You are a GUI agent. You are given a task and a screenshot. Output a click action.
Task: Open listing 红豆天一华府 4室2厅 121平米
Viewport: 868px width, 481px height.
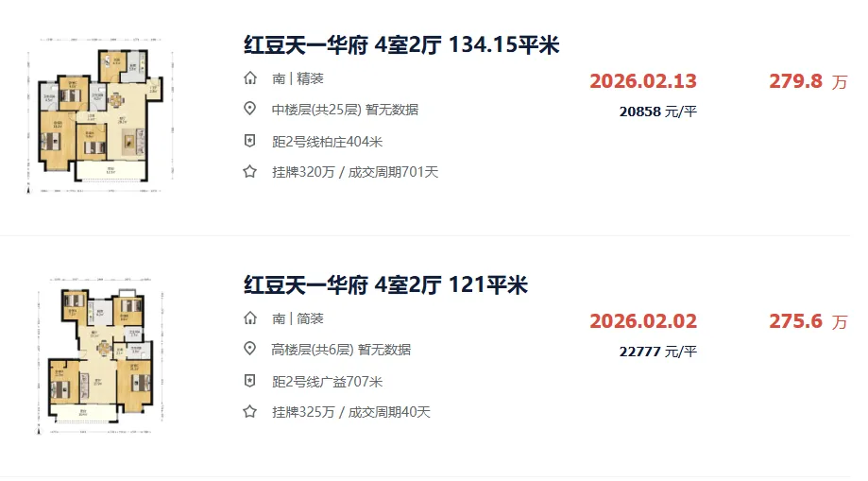(385, 284)
